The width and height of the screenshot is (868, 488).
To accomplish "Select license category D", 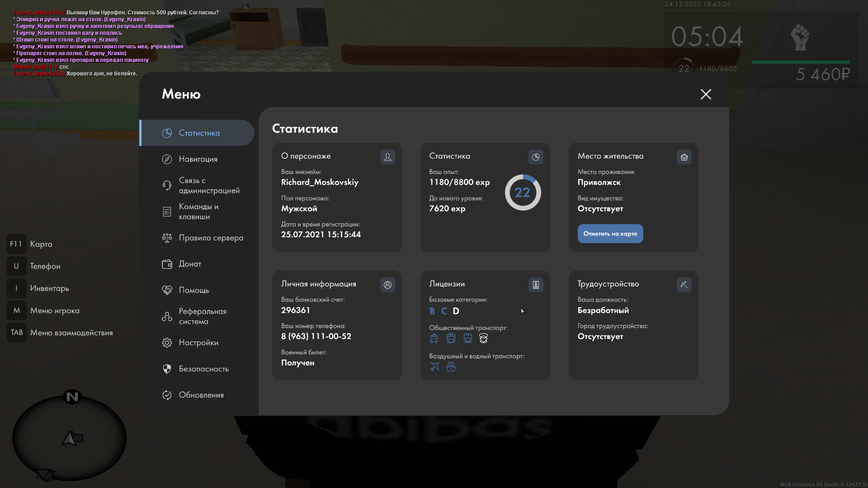I will 456,311.
